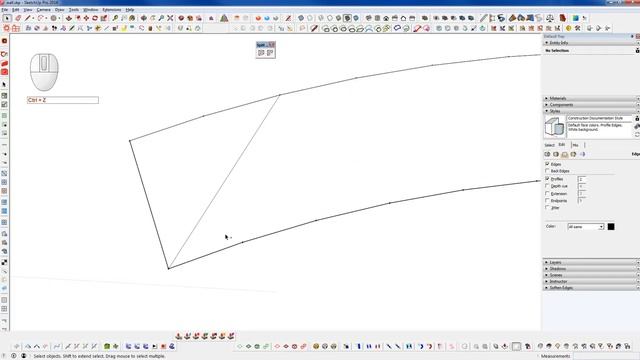Viewport: 640px width, 360px height.
Task: Select the Rotate tool
Action: (95, 18)
